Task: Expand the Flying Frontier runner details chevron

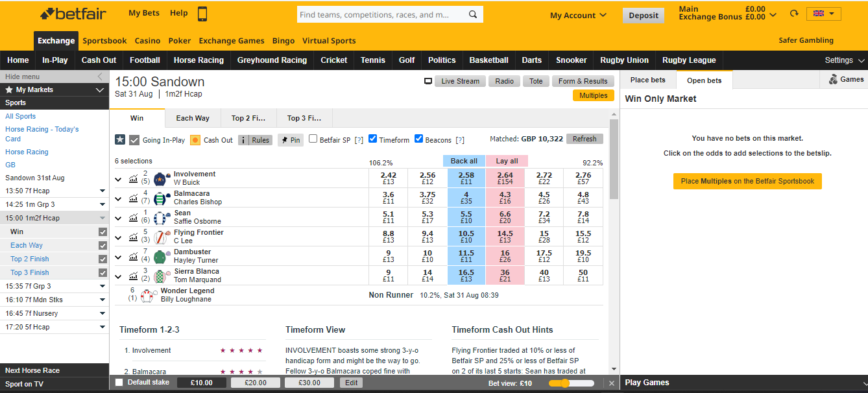Action: pos(118,237)
